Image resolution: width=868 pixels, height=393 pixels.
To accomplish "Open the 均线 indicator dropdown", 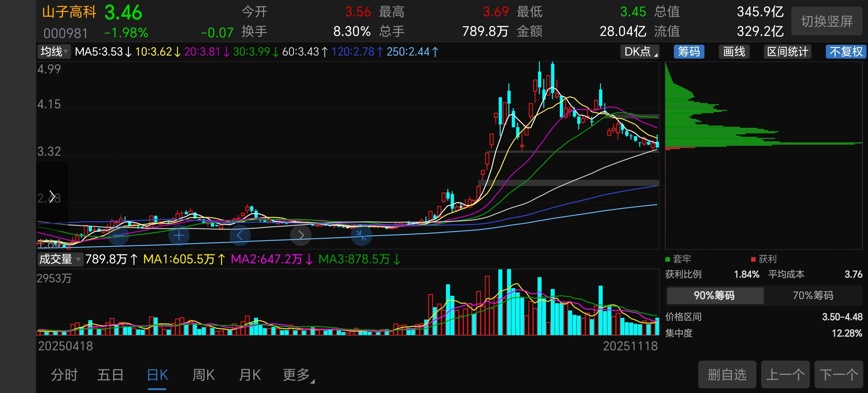I will click(x=54, y=52).
